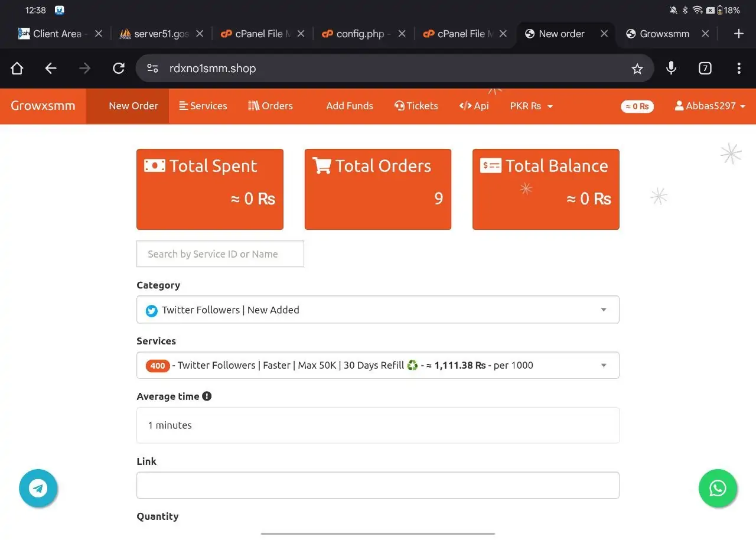
Task: Open the Tickets support page
Action: [x=416, y=106]
